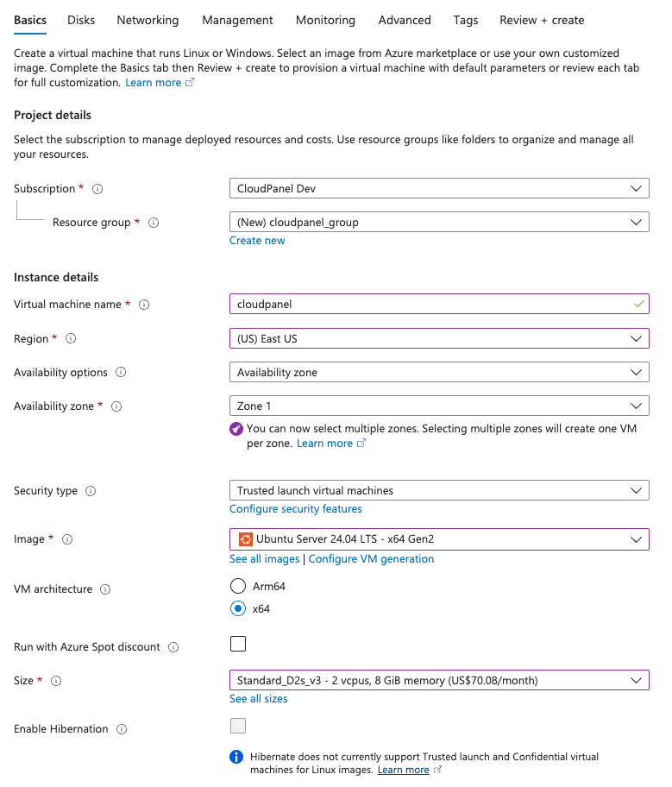Click the info icon next to Enable Hibernation
672x787 pixels.
coord(123,728)
